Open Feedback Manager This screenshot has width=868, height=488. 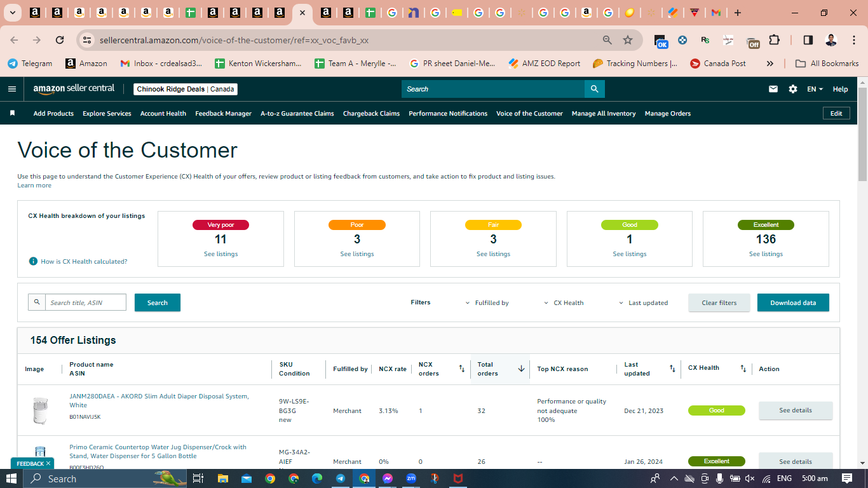point(224,114)
